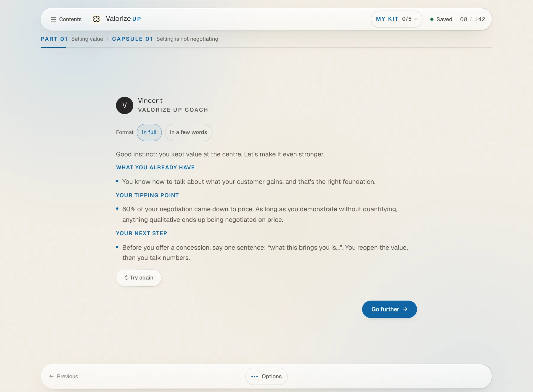Click the Previous left arrow icon
This screenshot has height=392, width=533.
coord(52,377)
